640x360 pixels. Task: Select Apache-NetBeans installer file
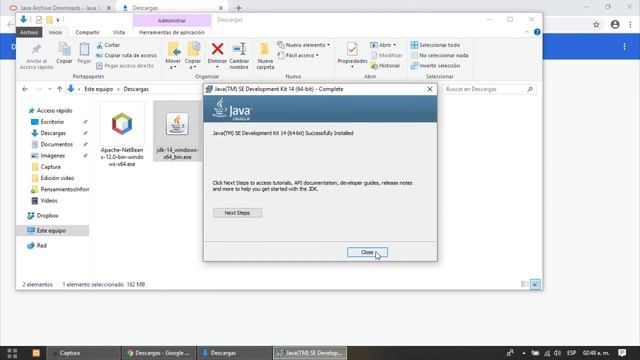click(x=122, y=135)
